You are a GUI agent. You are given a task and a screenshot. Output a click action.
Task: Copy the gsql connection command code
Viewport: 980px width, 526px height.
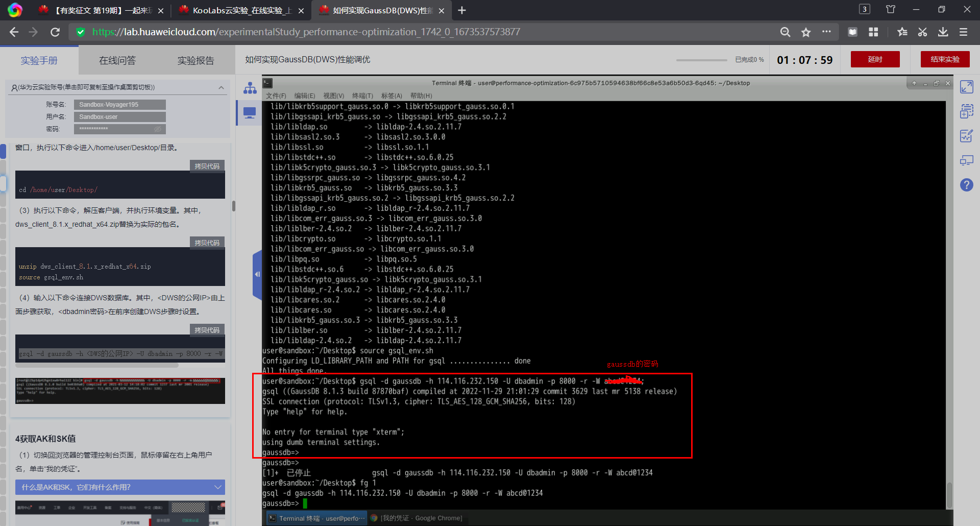[207, 330]
